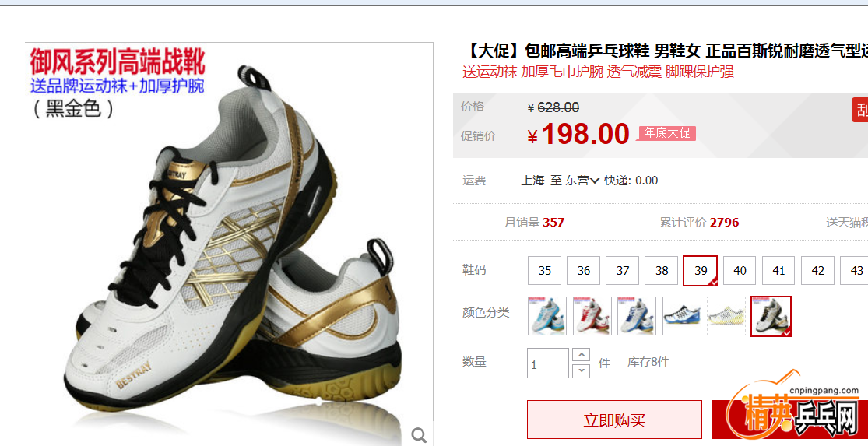
Task: Select the yellow shoe color thumbnail
Action: coord(726,316)
